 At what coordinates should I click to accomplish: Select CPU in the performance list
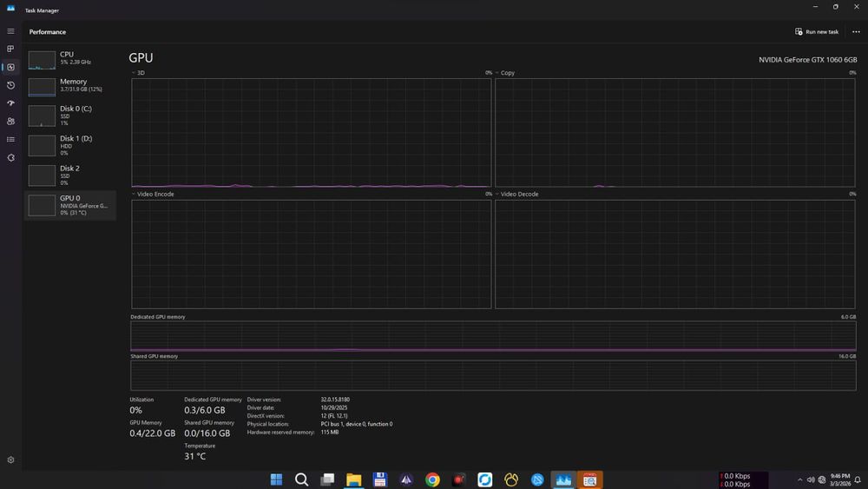[x=69, y=59]
